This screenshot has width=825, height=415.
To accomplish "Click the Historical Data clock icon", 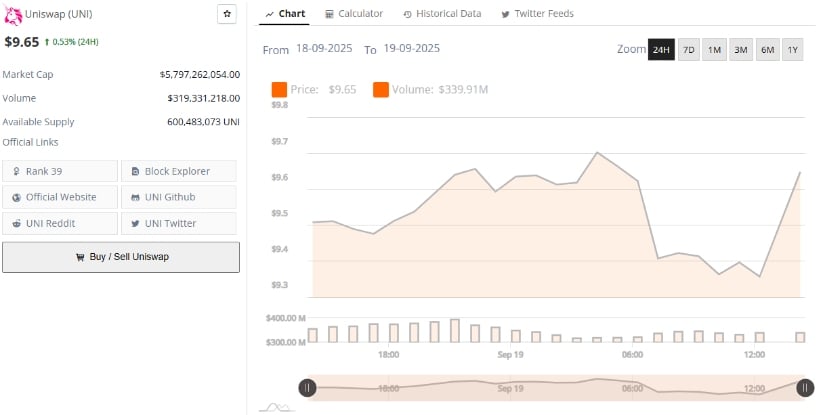I will coord(407,15).
